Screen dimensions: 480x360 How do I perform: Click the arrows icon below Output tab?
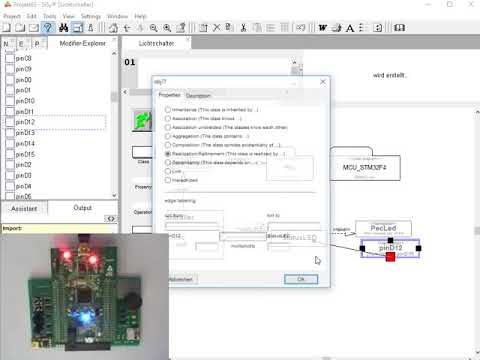point(111,219)
